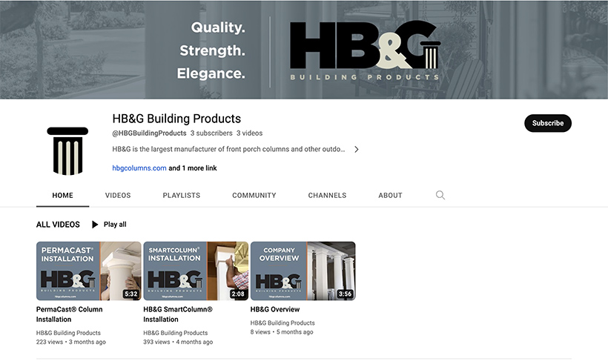The height and width of the screenshot is (364, 608).
Task: Open SmartColumn Installation video thumbnail
Action: [x=196, y=271]
